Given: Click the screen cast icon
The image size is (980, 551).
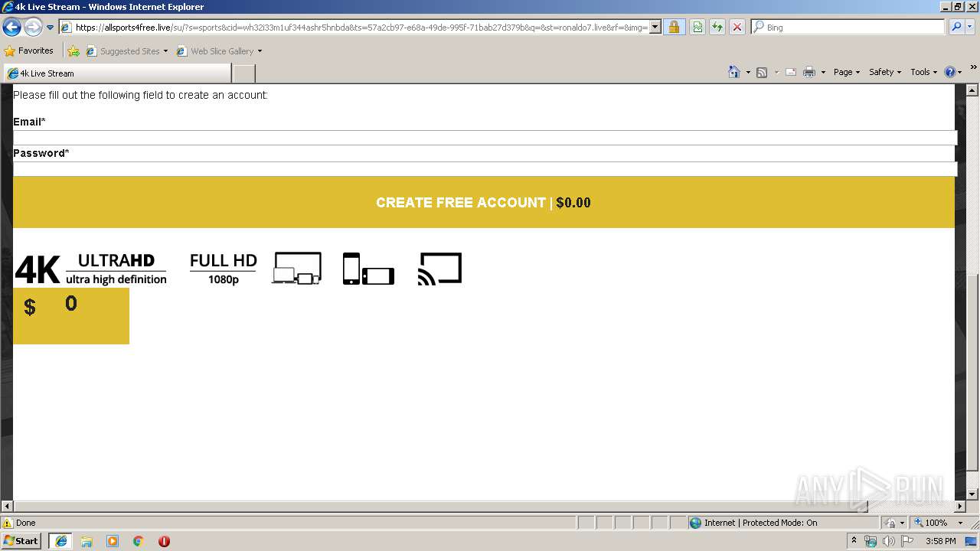Looking at the screenshot, I should [x=439, y=269].
